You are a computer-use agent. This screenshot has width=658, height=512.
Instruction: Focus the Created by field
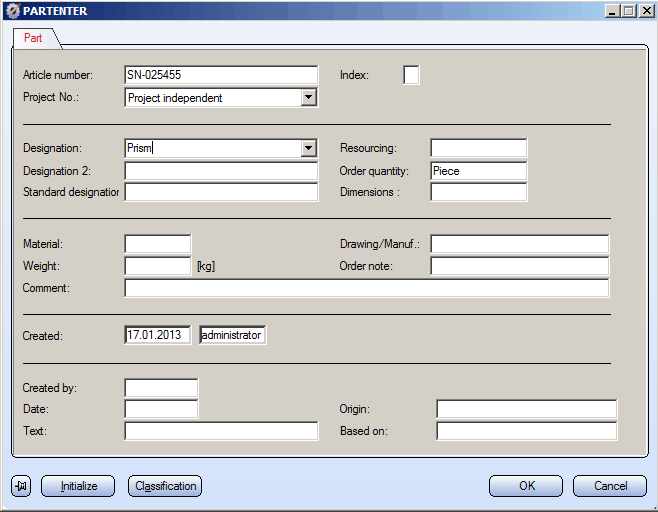click(x=161, y=388)
